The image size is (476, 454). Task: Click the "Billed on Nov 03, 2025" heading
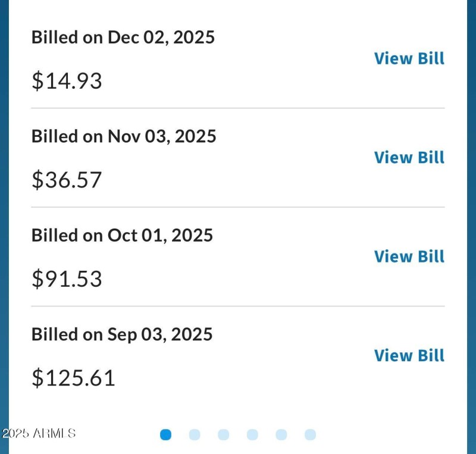[124, 136]
